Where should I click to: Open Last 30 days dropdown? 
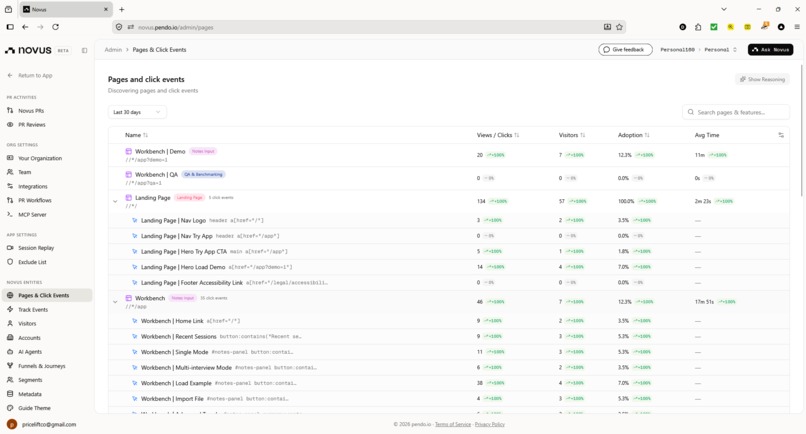click(137, 112)
